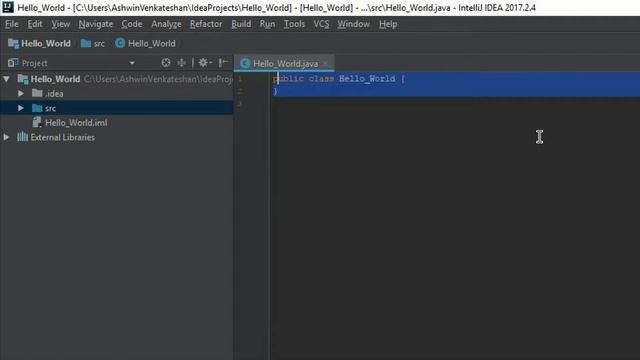The image size is (640, 360).
Task: Click the Project panel view icon
Action: [x=13, y=63]
